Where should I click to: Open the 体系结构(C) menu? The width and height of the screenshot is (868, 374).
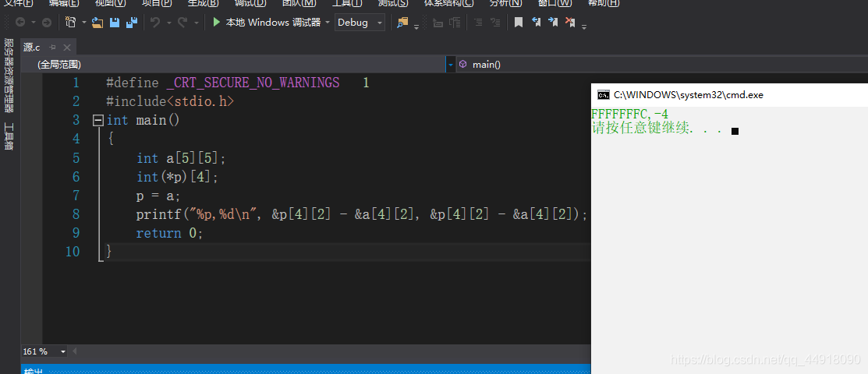[449, 3]
